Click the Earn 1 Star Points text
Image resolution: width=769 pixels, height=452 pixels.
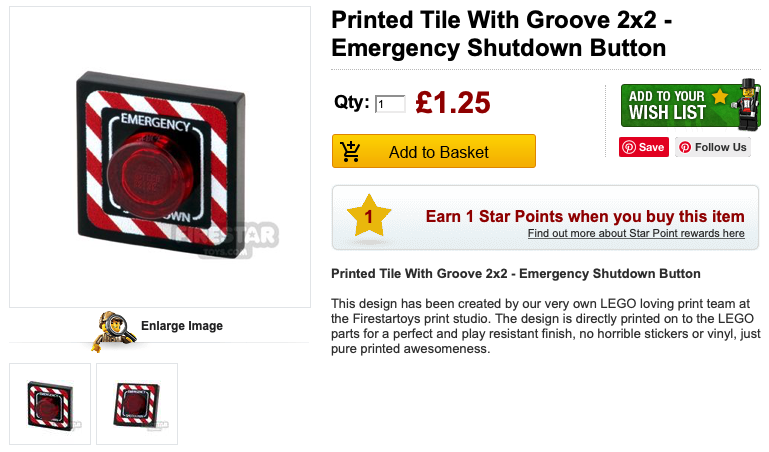click(x=585, y=216)
